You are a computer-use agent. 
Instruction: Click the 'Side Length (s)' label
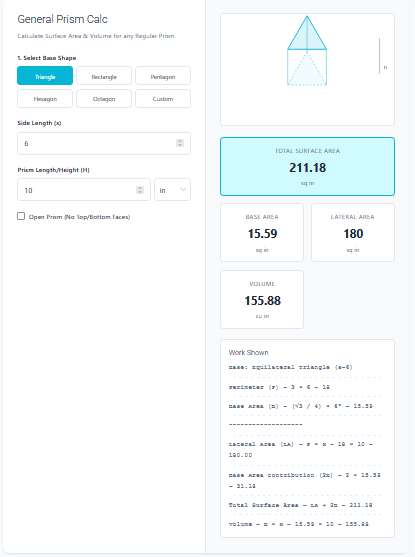pos(39,123)
